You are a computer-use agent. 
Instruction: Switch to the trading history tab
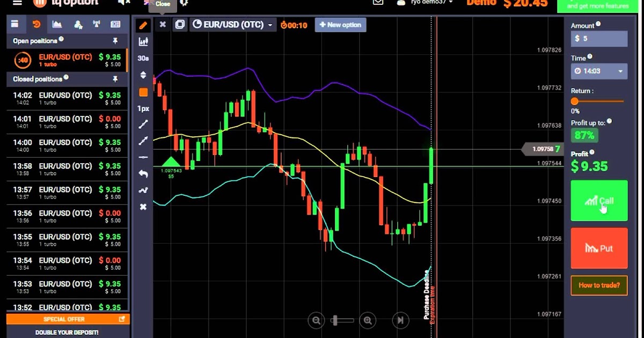(x=36, y=24)
